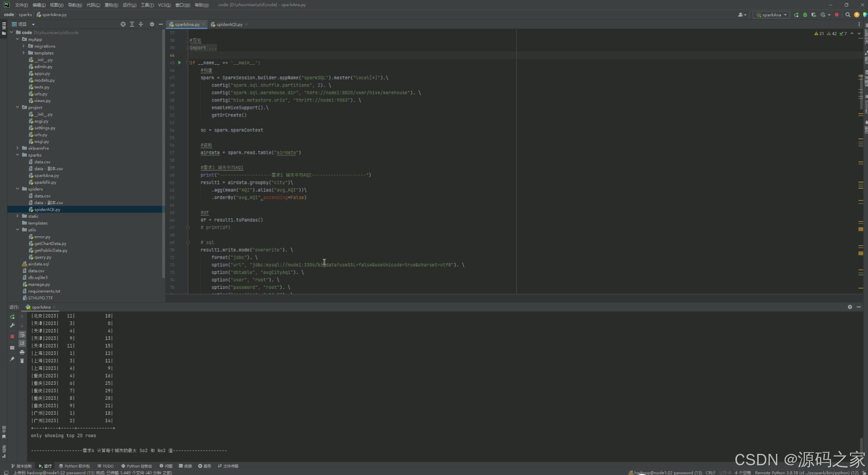The image size is (868, 475).
Task: Open Search Everywhere magnifier icon
Action: [x=848, y=15]
